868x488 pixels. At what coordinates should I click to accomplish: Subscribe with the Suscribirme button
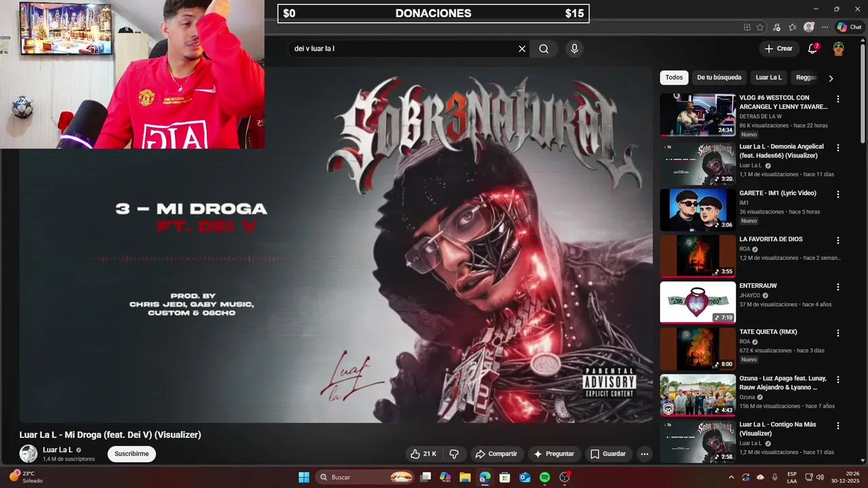pyautogui.click(x=132, y=454)
